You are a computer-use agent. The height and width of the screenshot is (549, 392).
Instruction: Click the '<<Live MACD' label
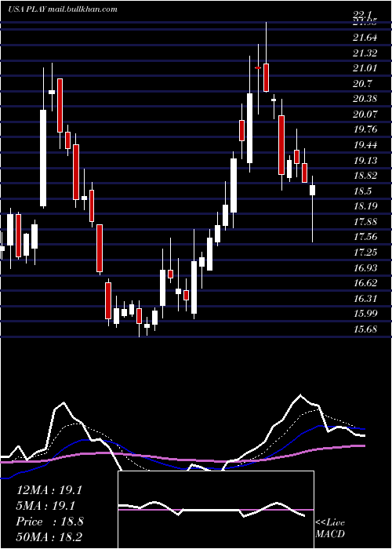[330, 528]
